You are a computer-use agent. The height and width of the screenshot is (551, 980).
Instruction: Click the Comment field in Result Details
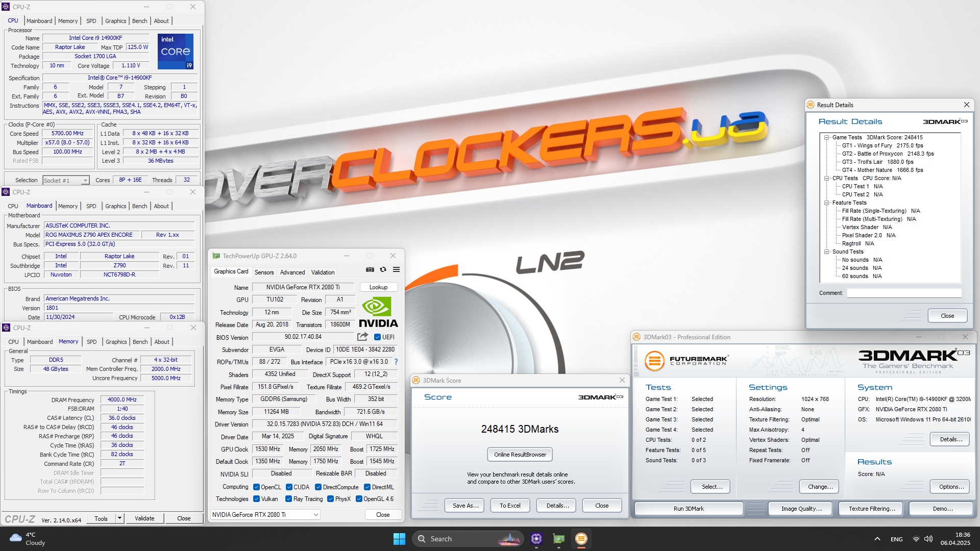pyautogui.click(x=904, y=293)
